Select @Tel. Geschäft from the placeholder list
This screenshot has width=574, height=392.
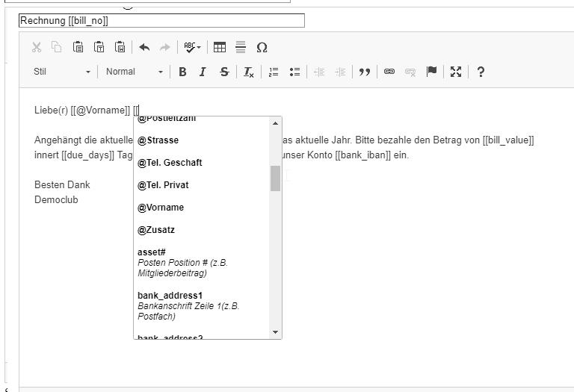tap(201, 163)
